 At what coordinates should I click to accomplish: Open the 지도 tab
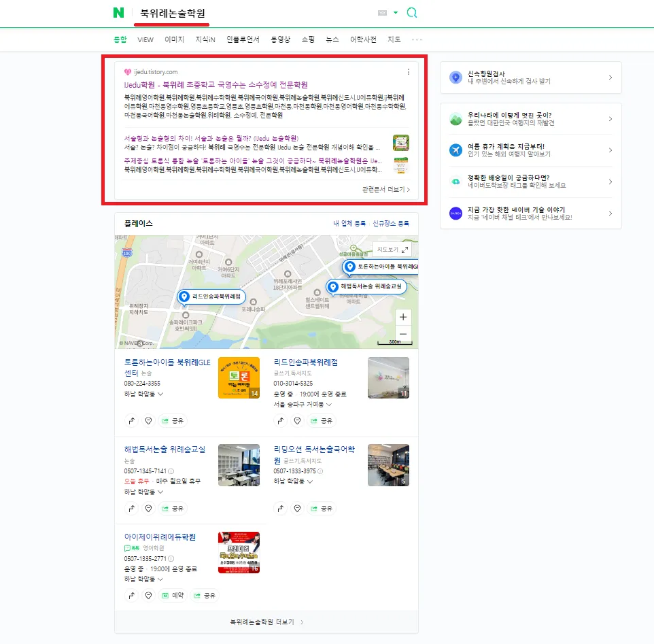(x=394, y=39)
